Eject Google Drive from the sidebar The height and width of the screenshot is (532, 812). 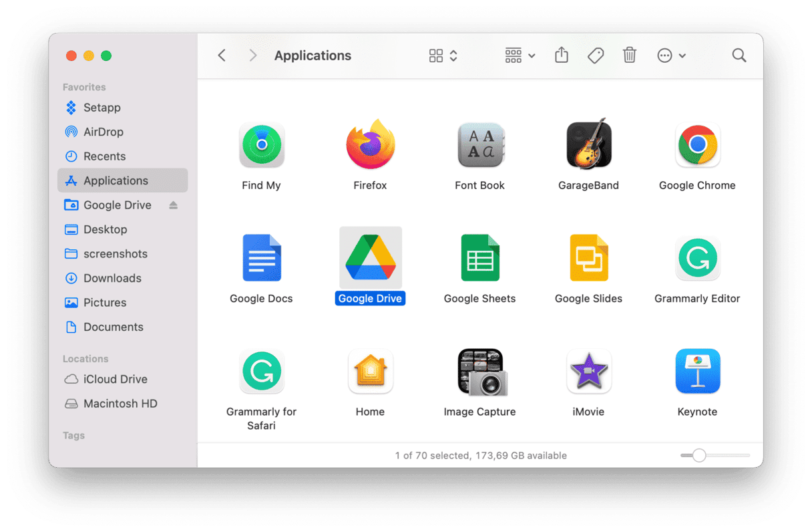click(x=174, y=205)
